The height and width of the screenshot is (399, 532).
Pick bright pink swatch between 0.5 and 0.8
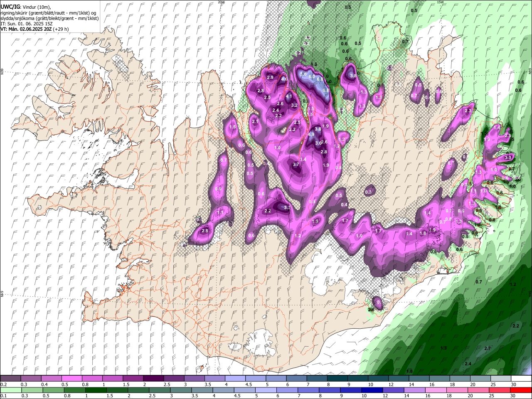[x=72, y=379]
